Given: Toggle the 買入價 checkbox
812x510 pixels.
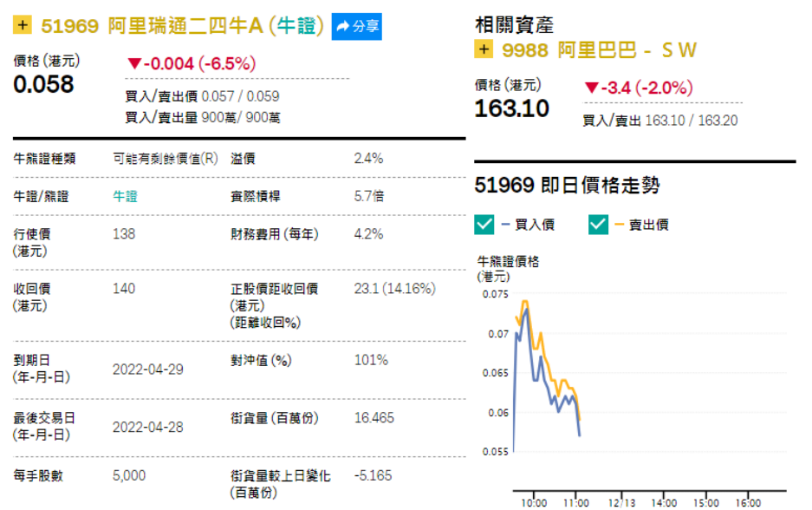Looking at the screenshot, I should pyautogui.click(x=485, y=225).
